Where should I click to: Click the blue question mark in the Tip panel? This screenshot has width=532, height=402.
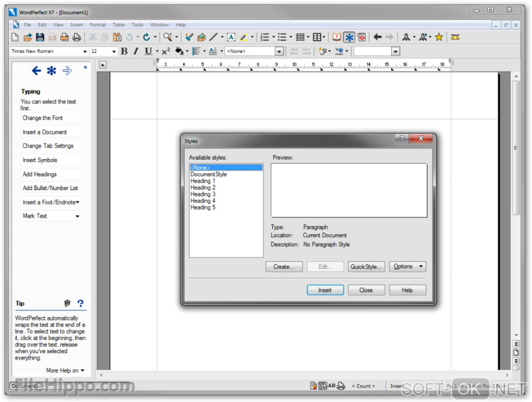tap(80, 303)
